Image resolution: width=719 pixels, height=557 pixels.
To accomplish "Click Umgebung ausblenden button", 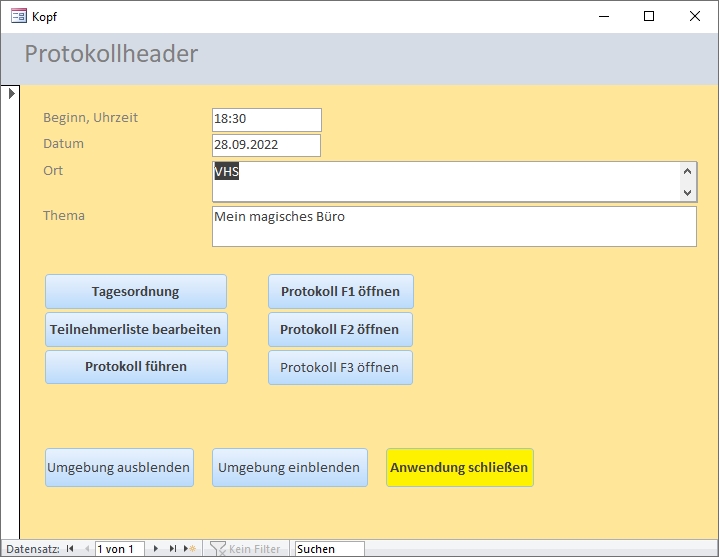I will (x=119, y=467).
